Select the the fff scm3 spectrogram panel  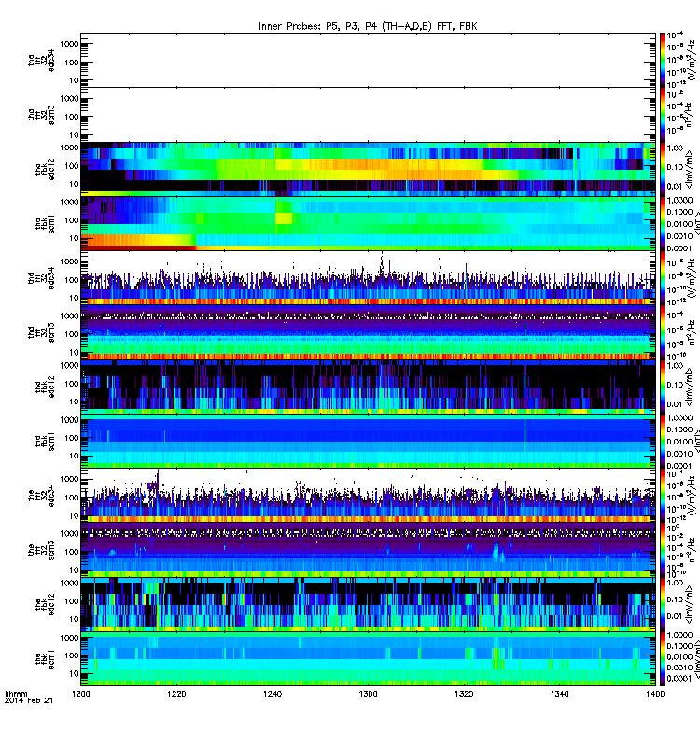click(x=368, y=551)
